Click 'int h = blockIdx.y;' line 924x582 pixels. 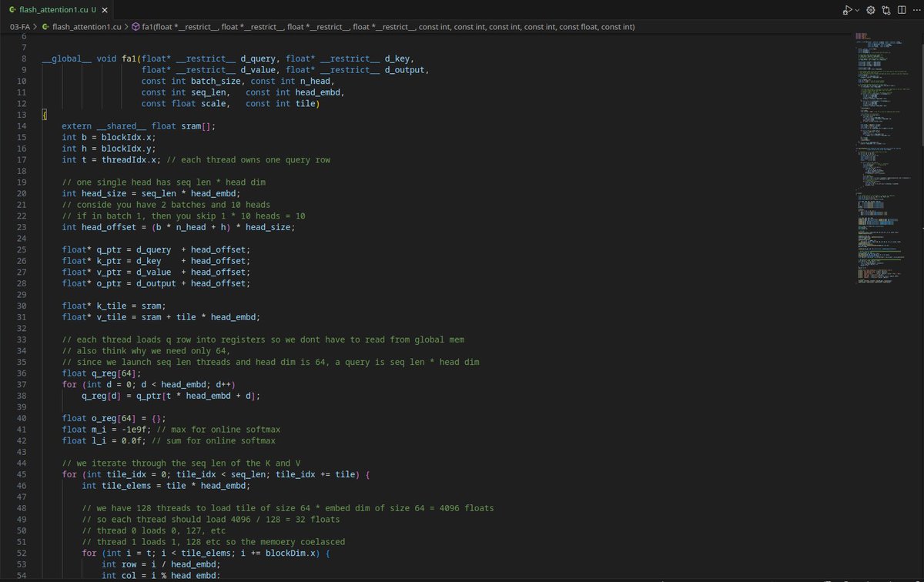[107, 148]
